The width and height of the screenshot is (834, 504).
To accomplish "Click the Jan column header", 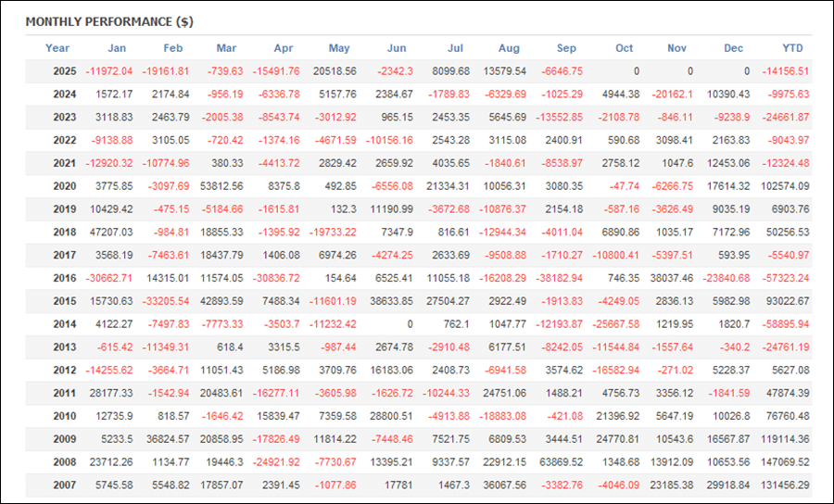I will tap(117, 48).
